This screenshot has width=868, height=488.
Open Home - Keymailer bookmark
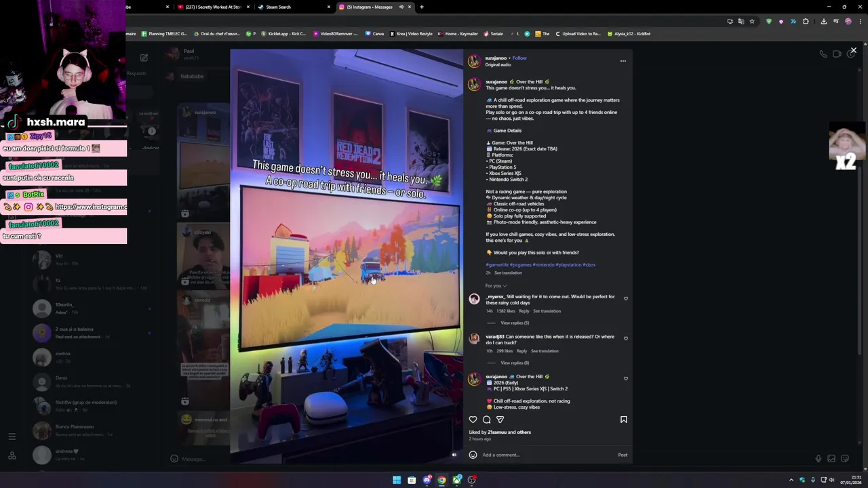pyautogui.click(x=458, y=33)
